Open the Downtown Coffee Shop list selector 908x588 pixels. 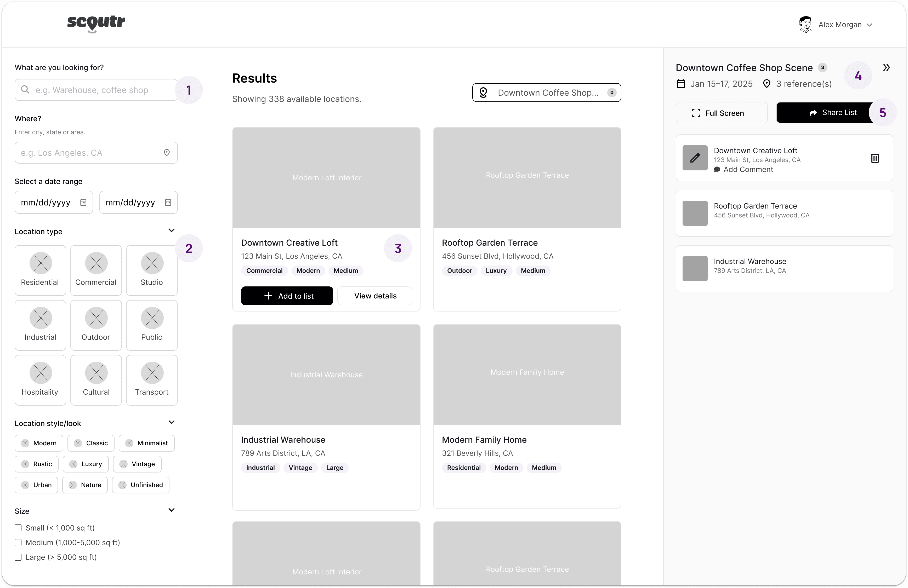pos(546,93)
